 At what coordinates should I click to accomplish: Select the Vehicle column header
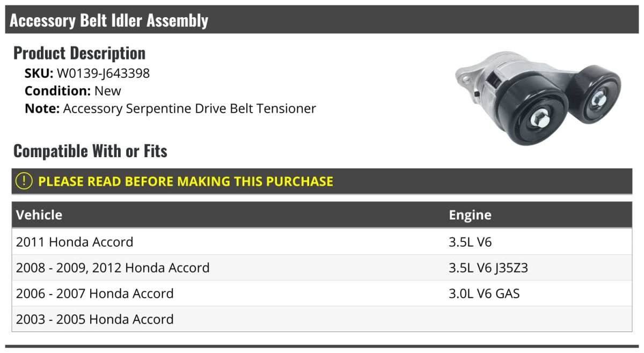(39, 215)
